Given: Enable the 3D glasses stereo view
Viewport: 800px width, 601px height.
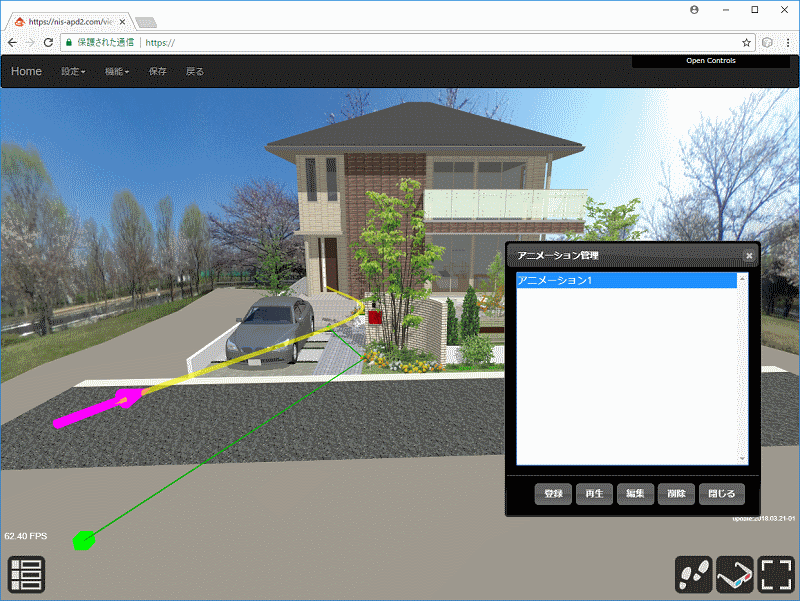Looking at the screenshot, I should 735,575.
